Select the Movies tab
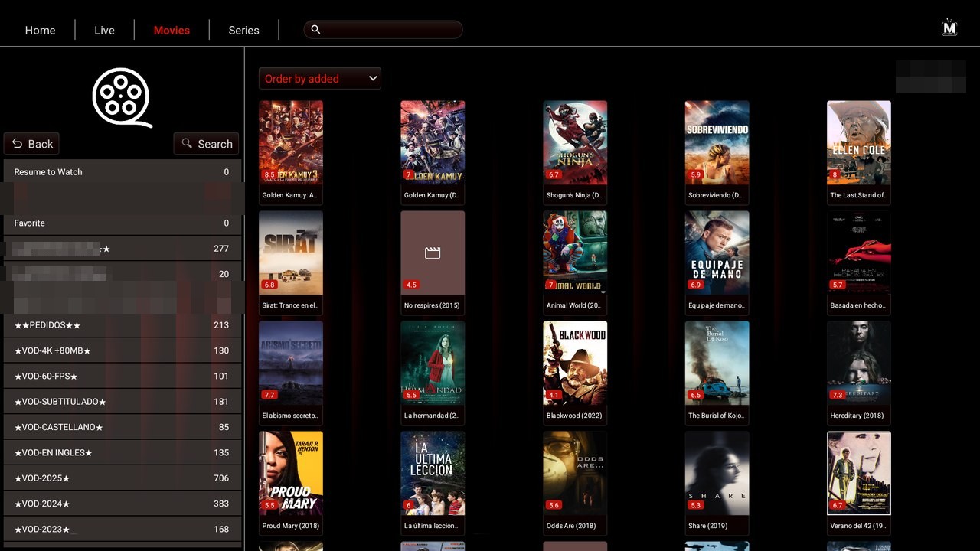This screenshot has height=551, width=980. 171,30
